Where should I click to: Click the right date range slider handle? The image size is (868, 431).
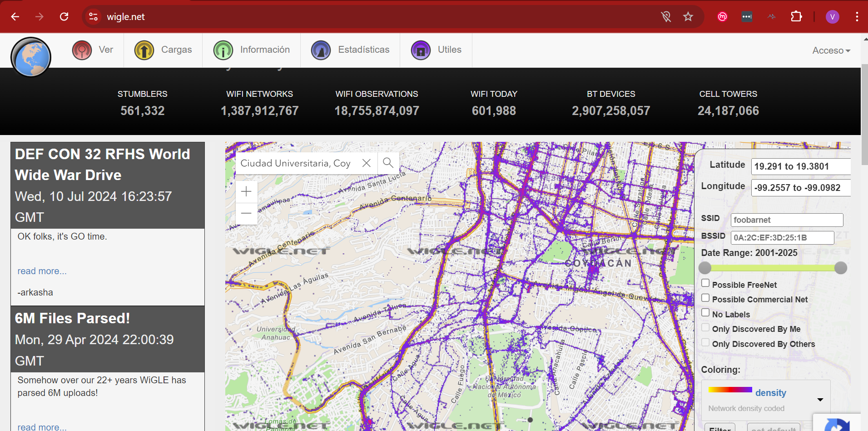tap(841, 268)
